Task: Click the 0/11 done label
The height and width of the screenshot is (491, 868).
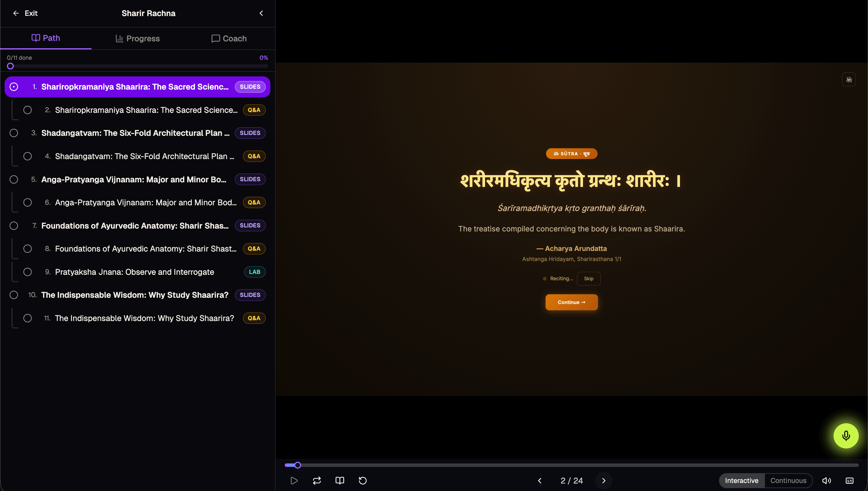Action: [20, 58]
